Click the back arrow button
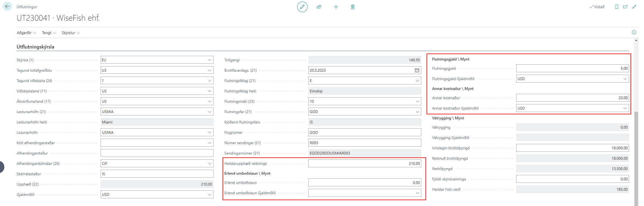Viewport: 644px width, 206px height. pos(7,7)
